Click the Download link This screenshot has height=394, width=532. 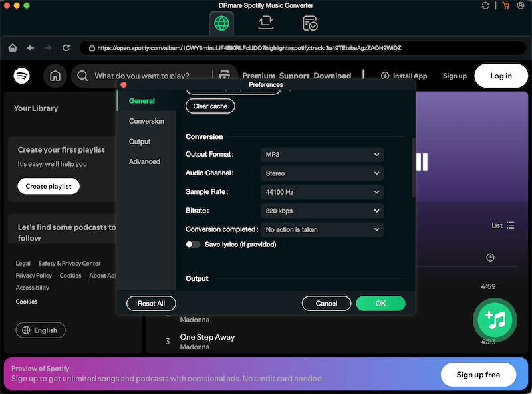[x=332, y=76]
